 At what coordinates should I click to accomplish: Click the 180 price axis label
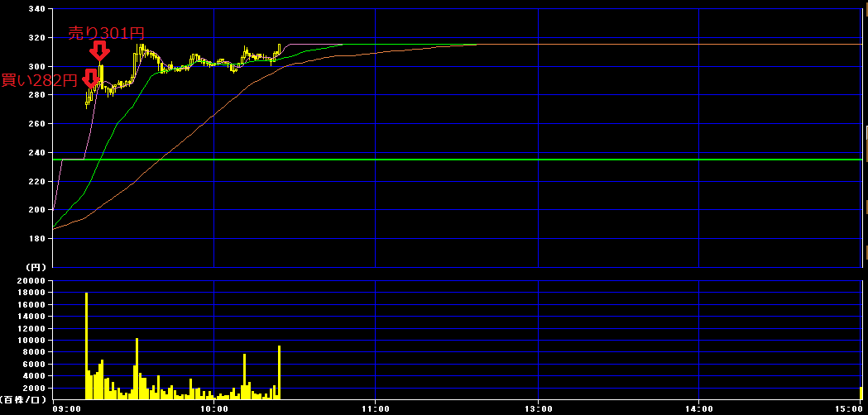pyautogui.click(x=36, y=238)
